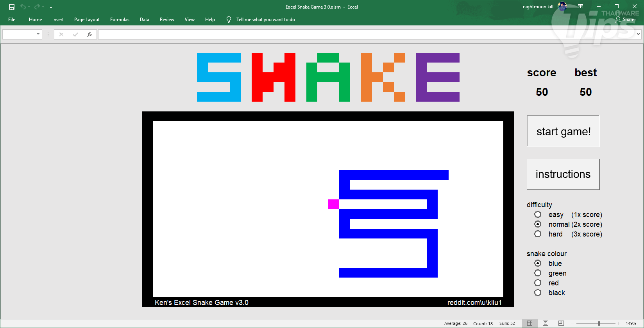644x328 pixels.
Task: Focus the 'Tell me what you want to do' box
Action: pyautogui.click(x=266, y=20)
